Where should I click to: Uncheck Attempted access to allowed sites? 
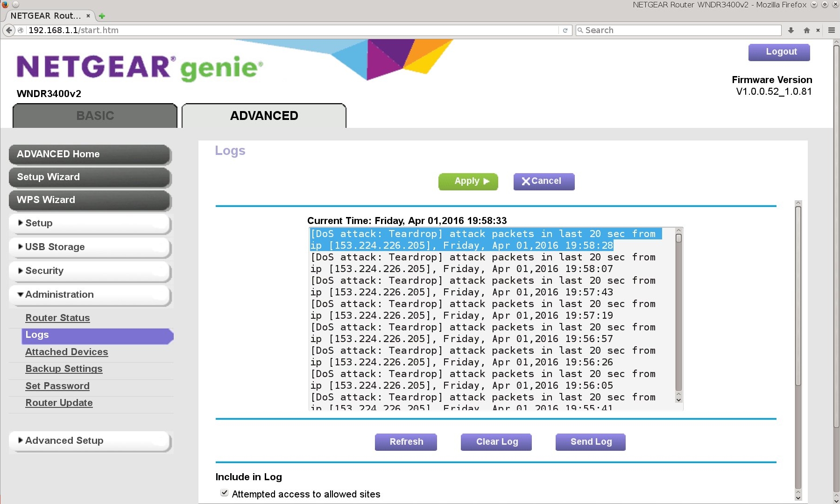click(225, 493)
